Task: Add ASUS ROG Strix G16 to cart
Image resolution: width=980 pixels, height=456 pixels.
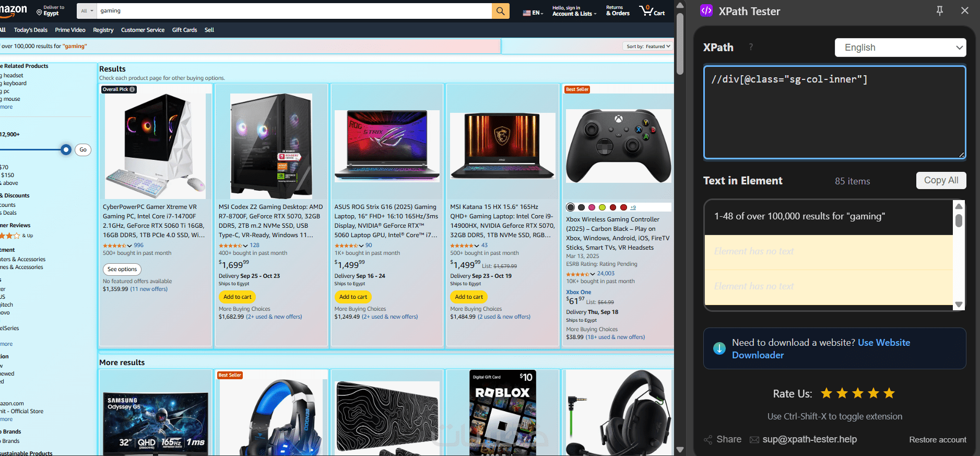Action: (x=353, y=297)
